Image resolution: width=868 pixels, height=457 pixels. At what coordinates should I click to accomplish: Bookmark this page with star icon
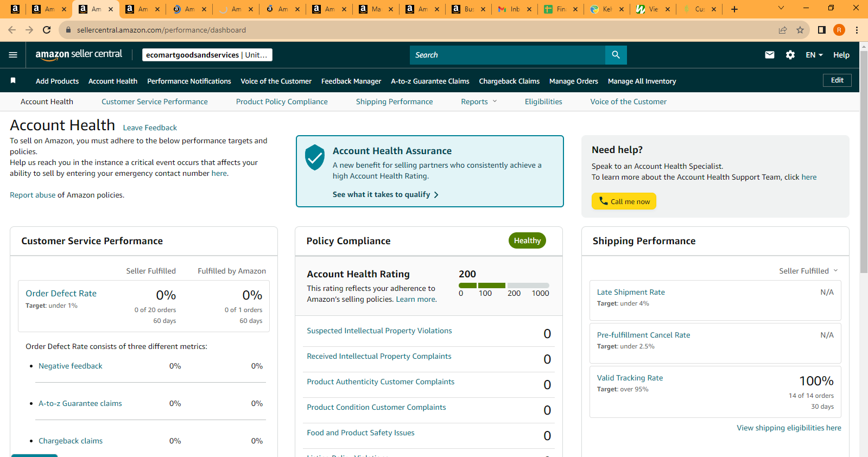[800, 30]
